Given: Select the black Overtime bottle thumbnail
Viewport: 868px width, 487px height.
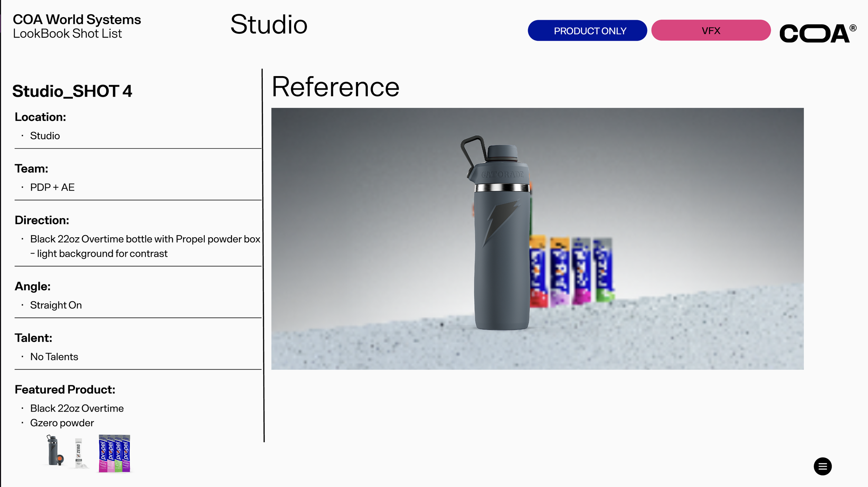Looking at the screenshot, I should [55, 451].
